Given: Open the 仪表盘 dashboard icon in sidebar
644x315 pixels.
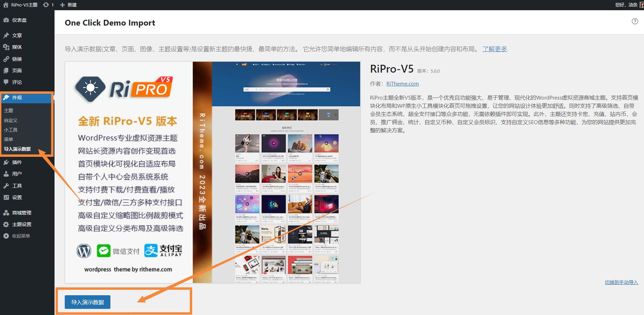Looking at the screenshot, I should 6,20.
